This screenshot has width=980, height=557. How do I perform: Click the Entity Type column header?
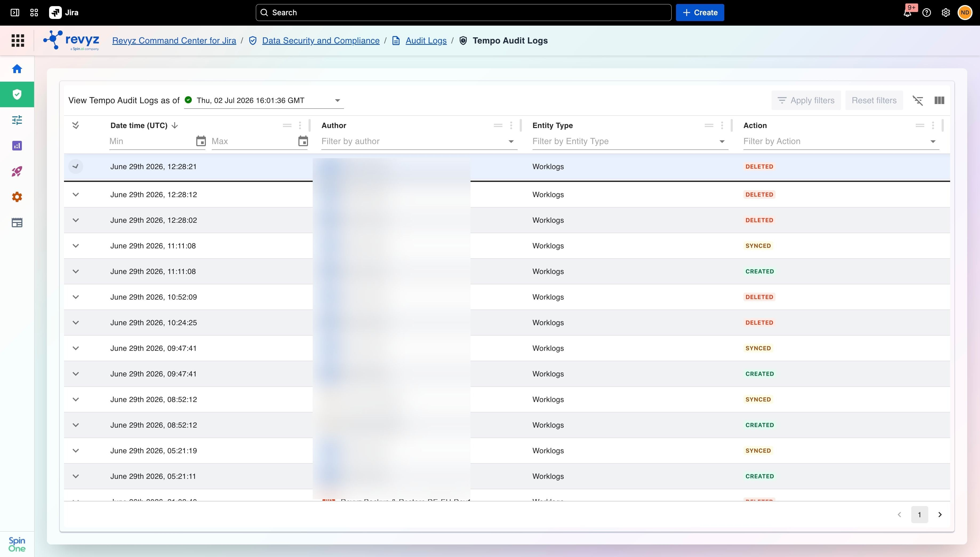[553, 125]
